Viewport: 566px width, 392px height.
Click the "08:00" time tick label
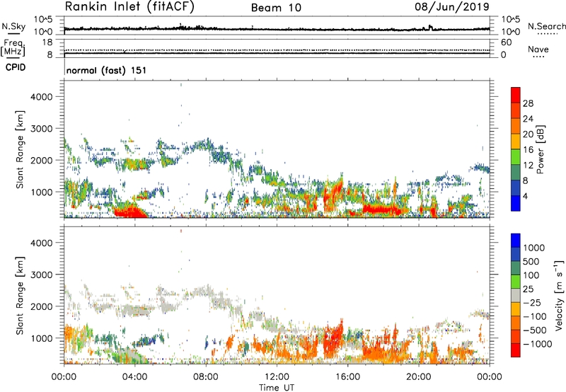tap(206, 377)
